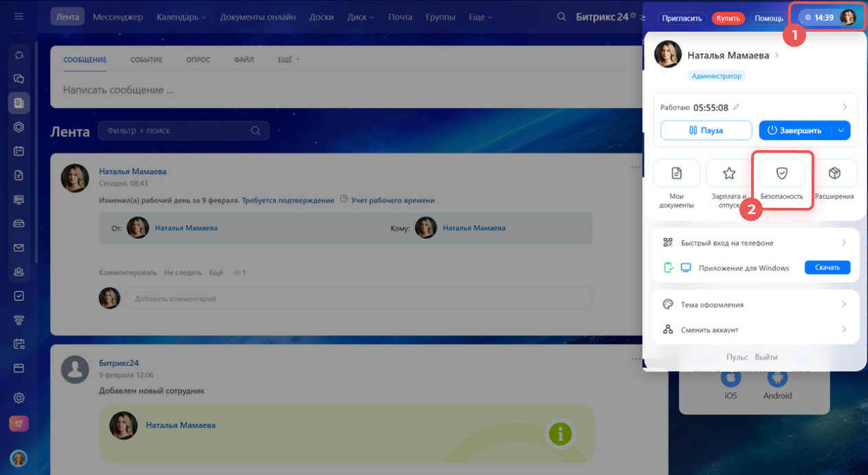Expand the Завершить button dropdown arrow
The height and width of the screenshot is (475, 868).
(x=841, y=130)
